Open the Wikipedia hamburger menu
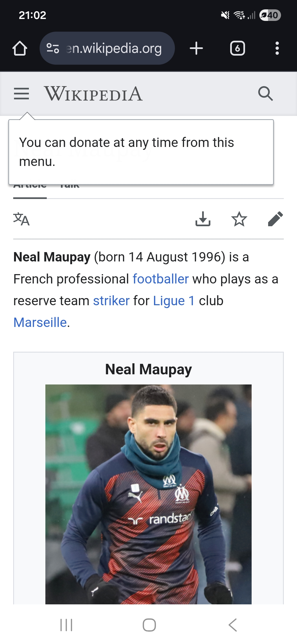The image size is (297, 644). pos(21,94)
